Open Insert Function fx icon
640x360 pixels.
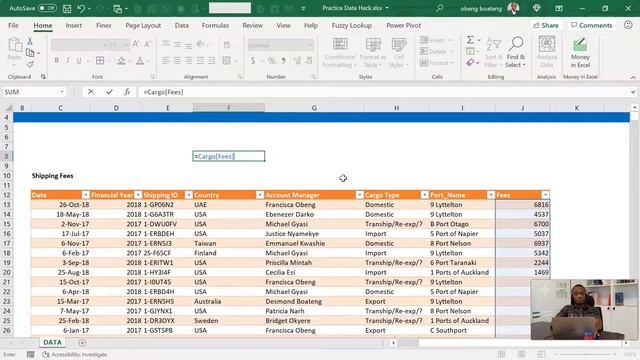point(127,92)
